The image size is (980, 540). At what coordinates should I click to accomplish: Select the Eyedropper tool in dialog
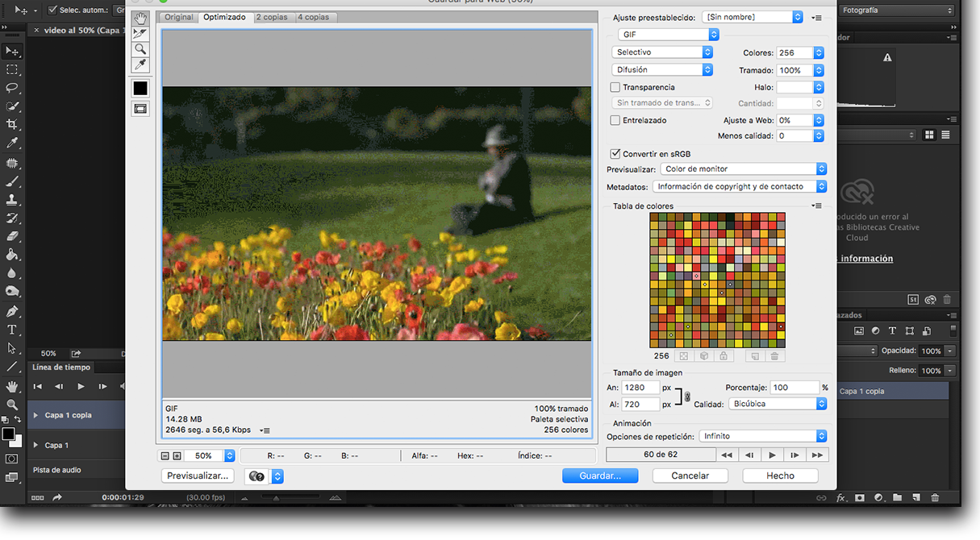pyautogui.click(x=140, y=64)
